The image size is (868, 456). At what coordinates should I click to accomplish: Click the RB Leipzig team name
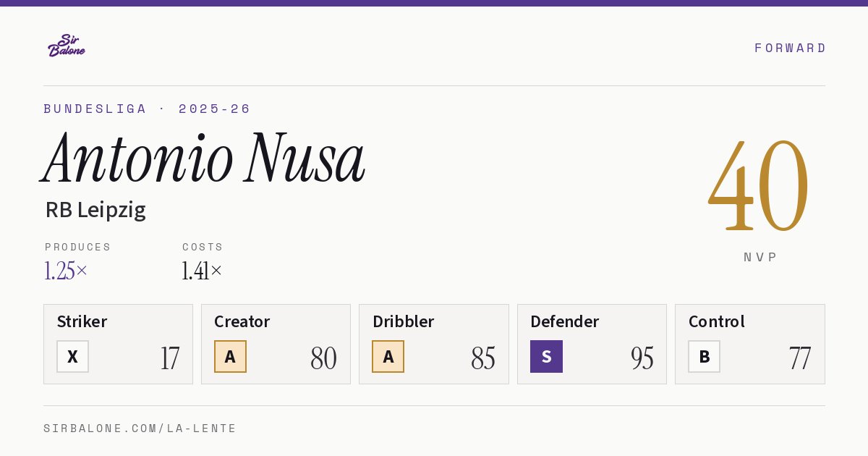coord(95,210)
